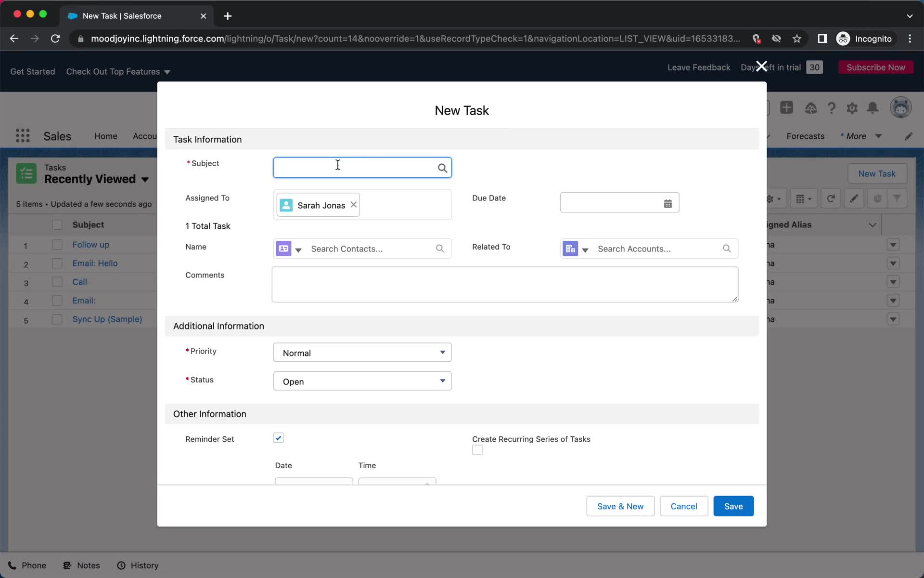Open the list view display-as table dropdown
The height and width of the screenshot is (578, 924).
[x=804, y=198]
